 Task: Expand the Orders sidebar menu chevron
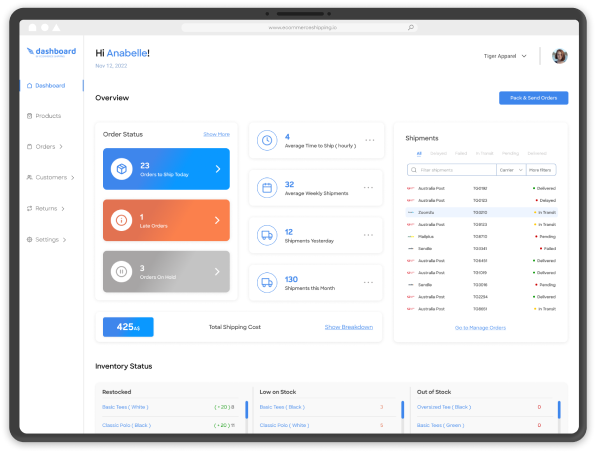tap(61, 147)
